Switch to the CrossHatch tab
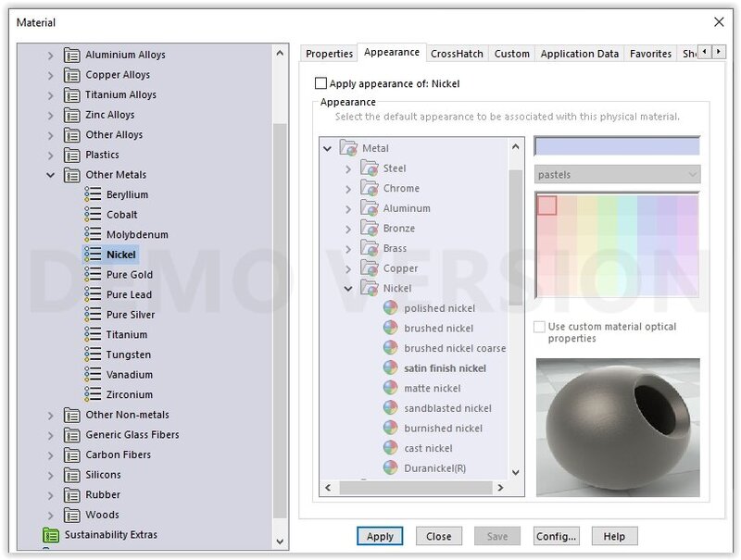Screen dimensions: 741x560 (457, 54)
